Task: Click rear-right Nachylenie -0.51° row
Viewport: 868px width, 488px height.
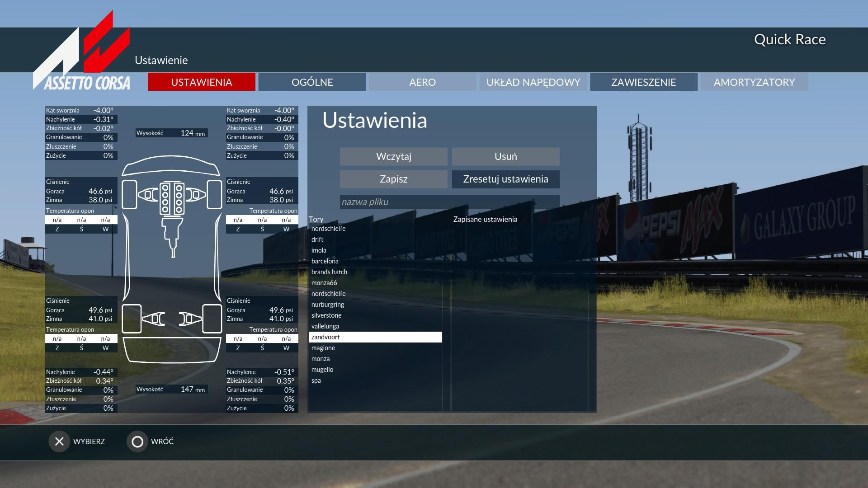Action: tap(262, 372)
